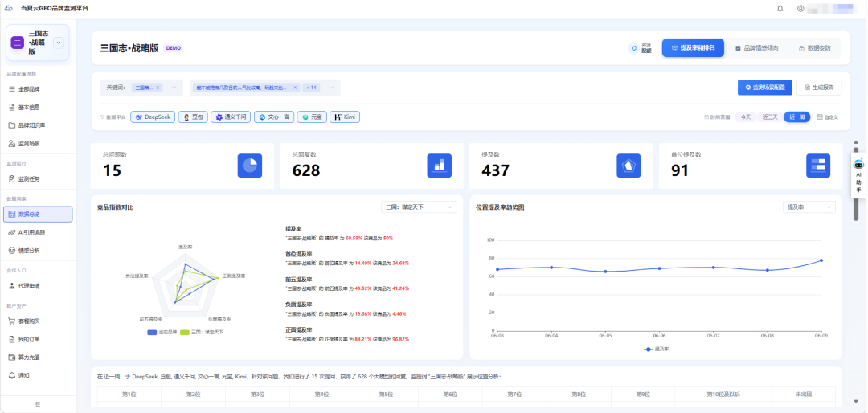Toggle the DeepSeek platform filter
The height and width of the screenshot is (413, 868).
pyautogui.click(x=154, y=117)
